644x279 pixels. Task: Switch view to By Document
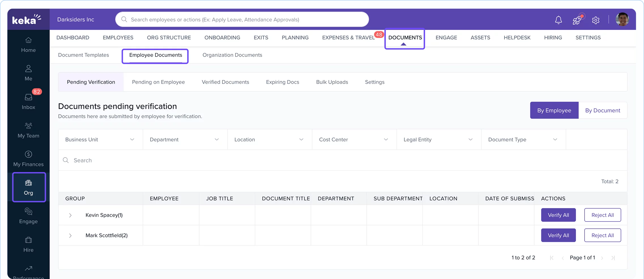tap(603, 110)
